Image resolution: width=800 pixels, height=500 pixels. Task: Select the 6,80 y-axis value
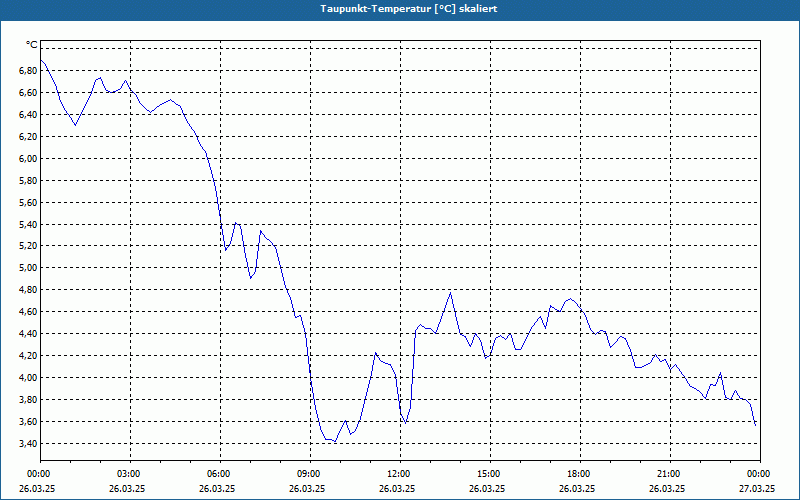point(28,70)
